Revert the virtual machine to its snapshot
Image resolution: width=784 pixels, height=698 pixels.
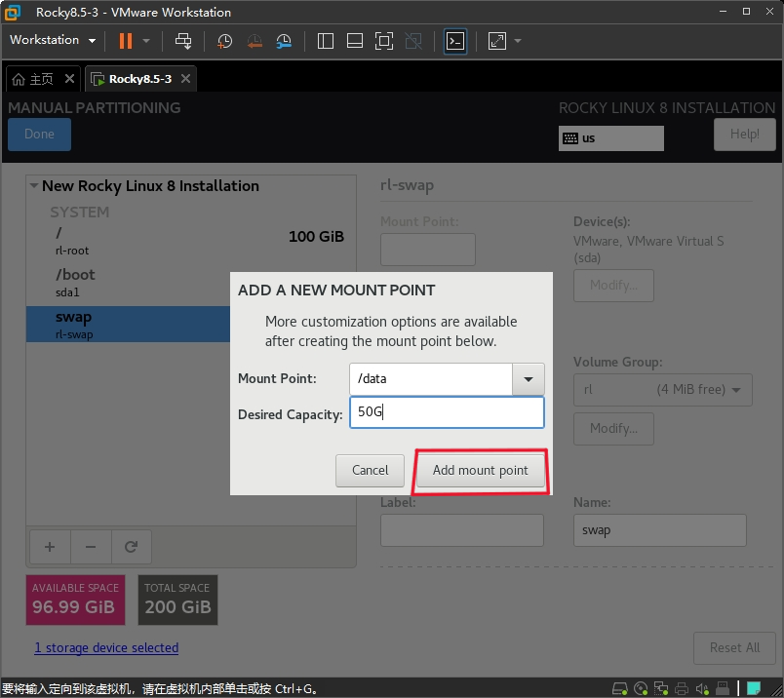(x=255, y=41)
